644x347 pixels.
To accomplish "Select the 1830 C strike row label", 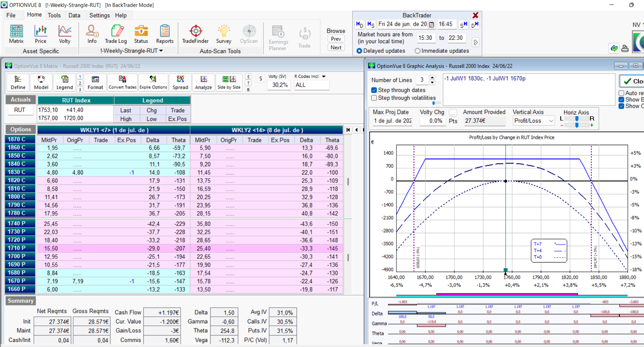I will 20,172.
